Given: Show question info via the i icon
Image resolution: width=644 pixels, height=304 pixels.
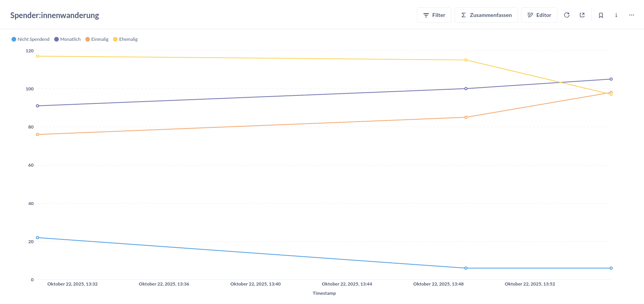Looking at the screenshot, I should 616,15.
